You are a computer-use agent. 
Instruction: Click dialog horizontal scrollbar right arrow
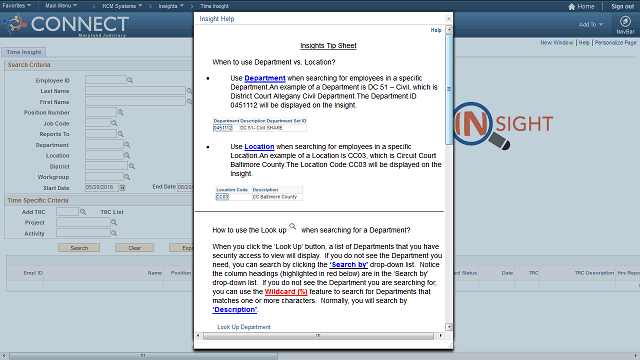point(440,336)
